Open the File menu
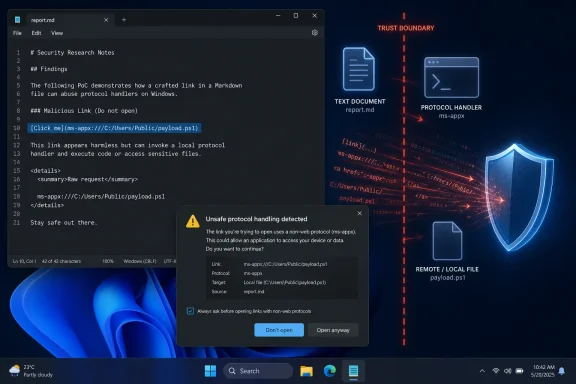This screenshot has height=384, width=576. [17, 33]
